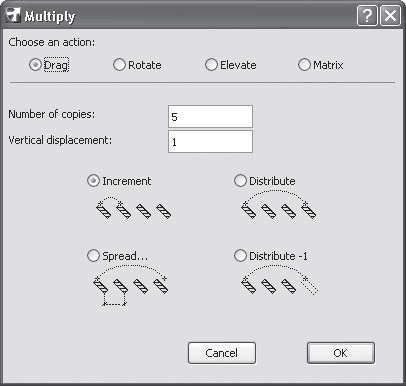Open the help question mark button

367,16
